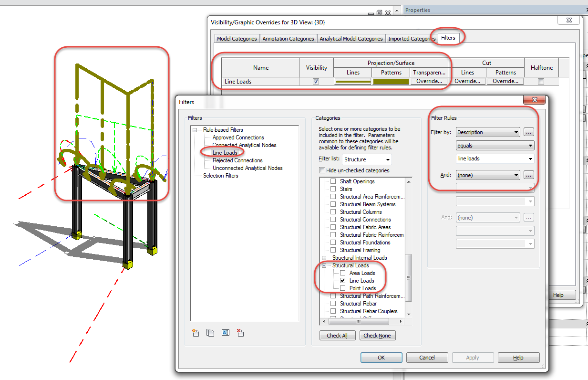Apply the filter changes
588x380 pixels.
(473, 357)
